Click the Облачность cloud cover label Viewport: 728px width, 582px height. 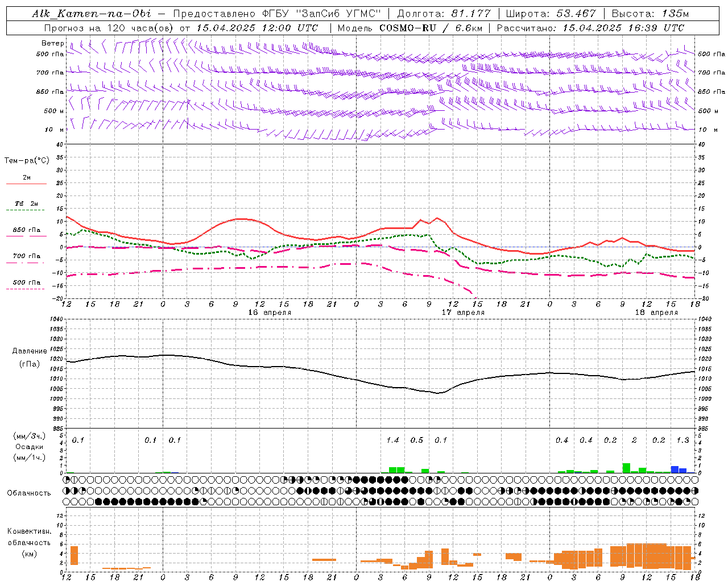click(x=29, y=493)
